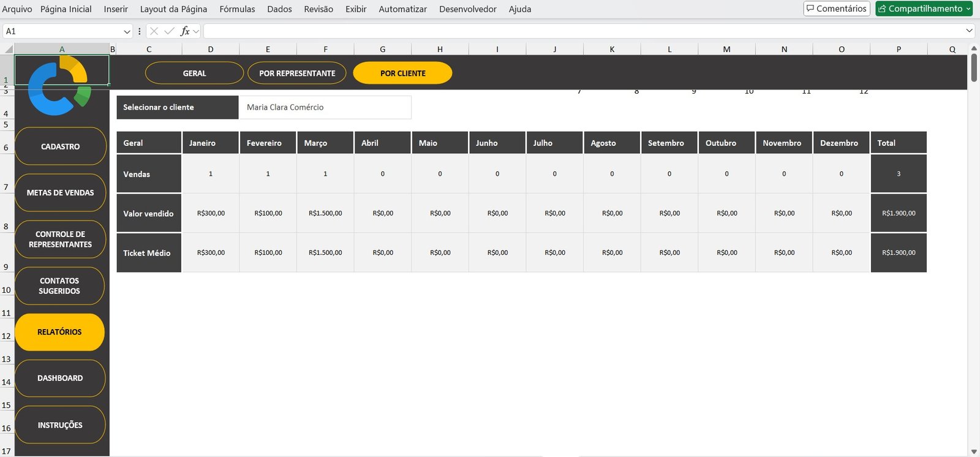The height and width of the screenshot is (457, 980).
Task: Click the insert function fx icon
Action: click(x=185, y=31)
